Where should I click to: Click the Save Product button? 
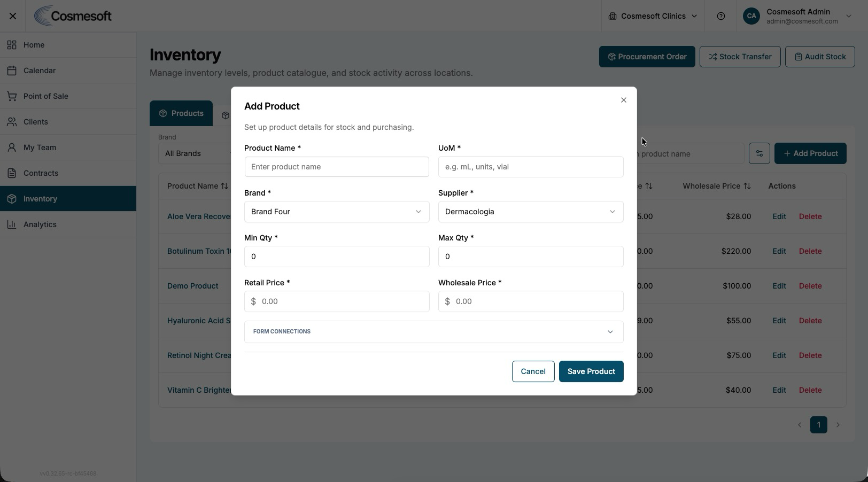pyautogui.click(x=591, y=371)
